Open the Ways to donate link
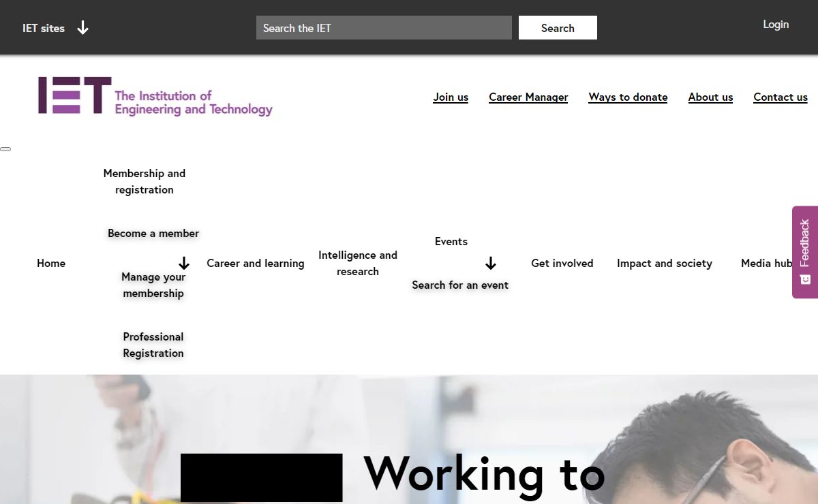The width and height of the screenshot is (818, 504). (x=628, y=97)
